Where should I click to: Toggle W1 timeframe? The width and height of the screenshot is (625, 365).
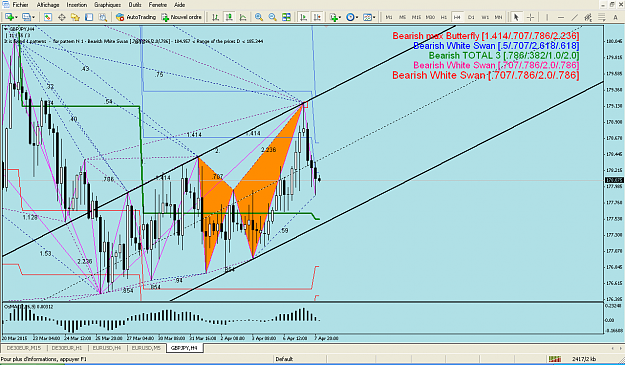point(485,17)
